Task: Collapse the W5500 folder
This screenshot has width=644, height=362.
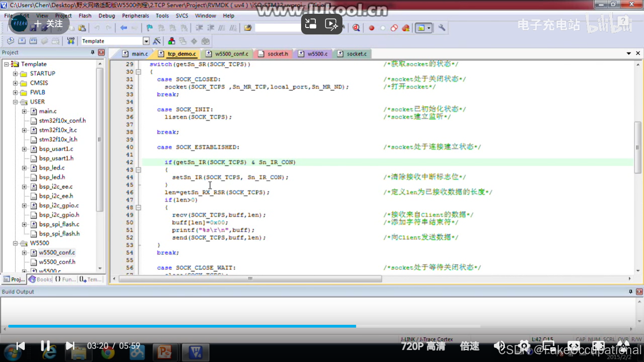Action: click(x=15, y=243)
